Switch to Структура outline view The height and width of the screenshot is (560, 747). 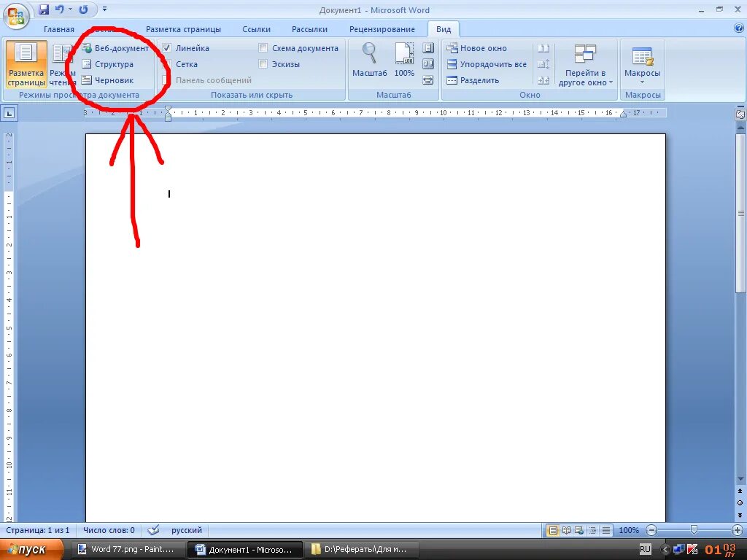point(108,64)
